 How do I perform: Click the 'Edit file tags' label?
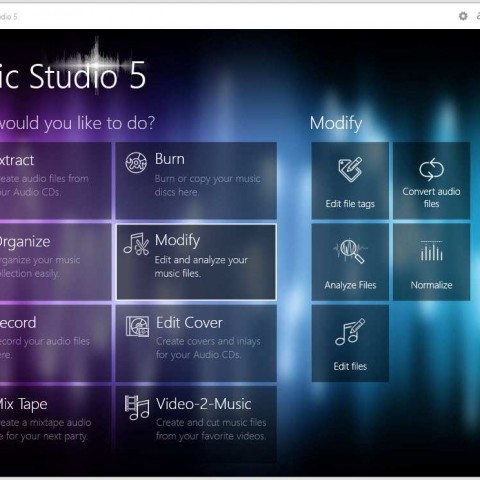(x=350, y=204)
